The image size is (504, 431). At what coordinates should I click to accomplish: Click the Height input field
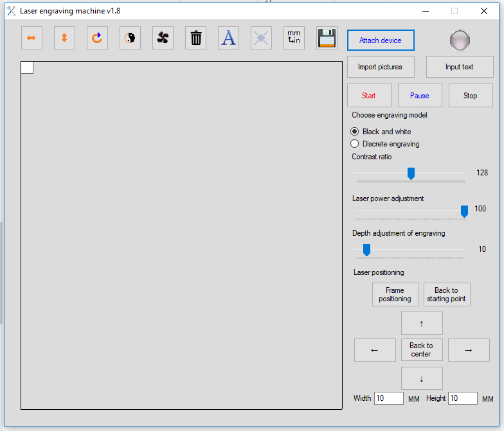tap(463, 398)
